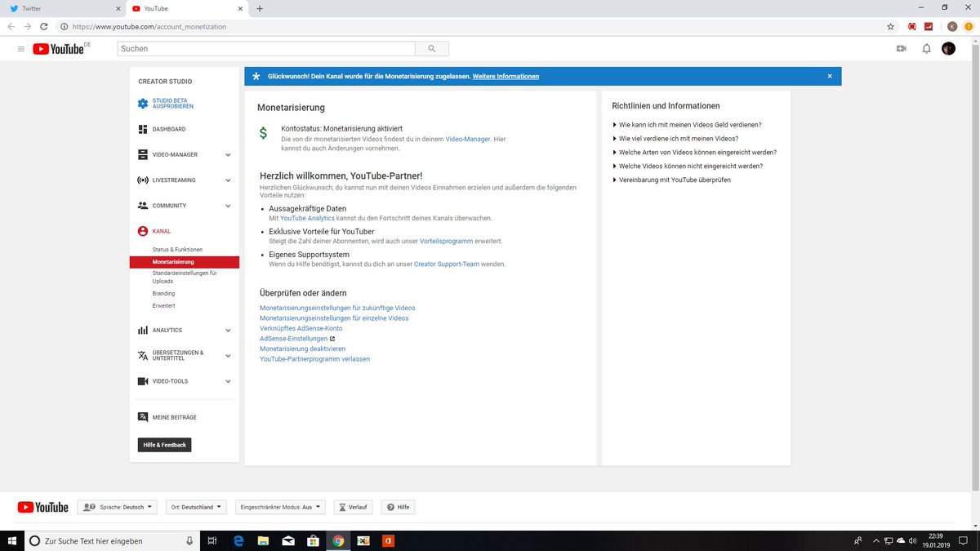Open the Windows Start menu

point(12,540)
